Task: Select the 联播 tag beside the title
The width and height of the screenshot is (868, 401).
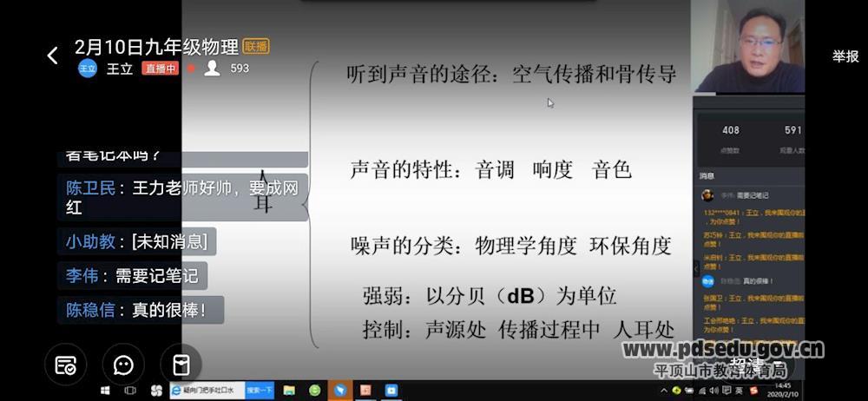Action: (x=256, y=46)
